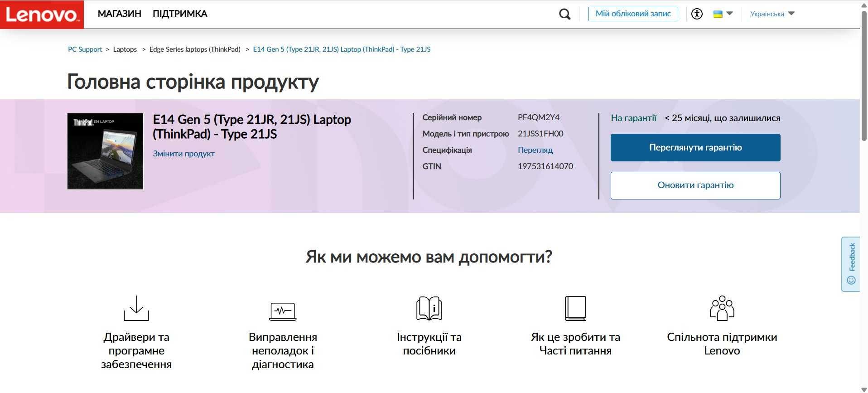Click the drivers download arrow icon
Viewport: 868px width, 393px height.
point(136,308)
